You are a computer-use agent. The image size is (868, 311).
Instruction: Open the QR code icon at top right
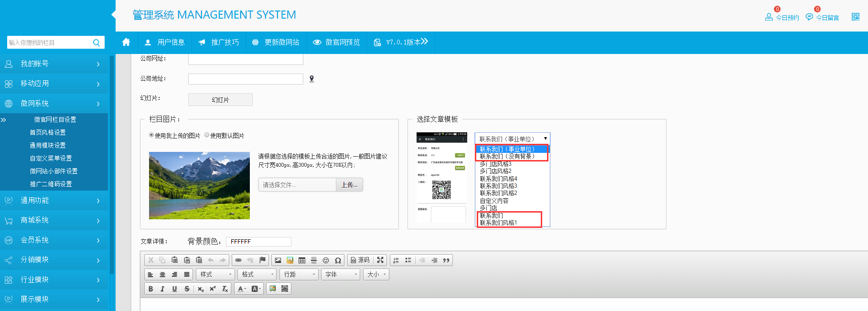coord(855,17)
